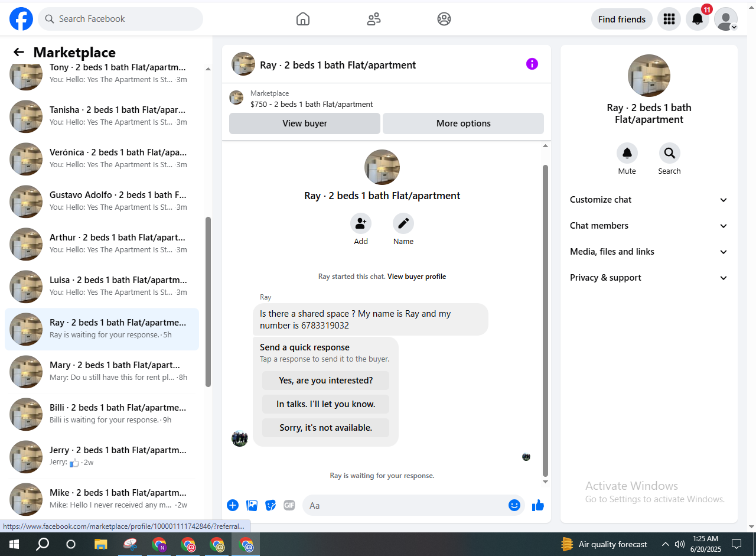Open Gustavo Adolfo's conversation
The width and height of the screenshot is (756, 556).
pyautogui.click(x=102, y=201)
